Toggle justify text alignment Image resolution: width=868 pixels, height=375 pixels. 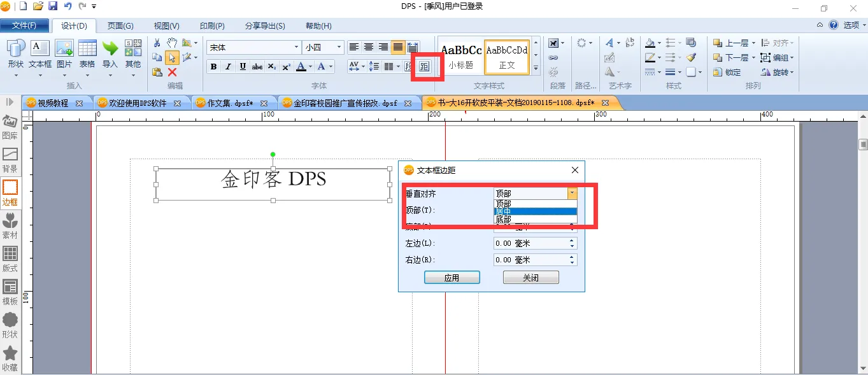(x=398, y=47)
